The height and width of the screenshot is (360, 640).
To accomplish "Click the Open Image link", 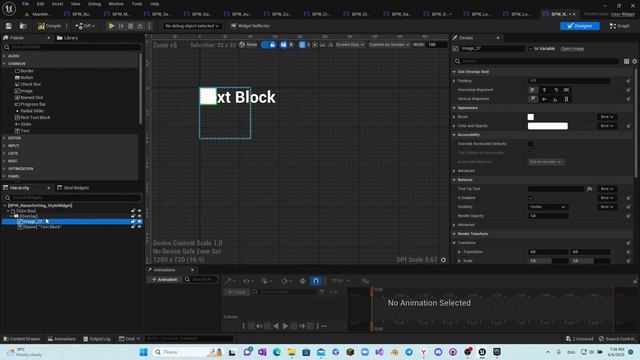I will click(x=572, y=49).
